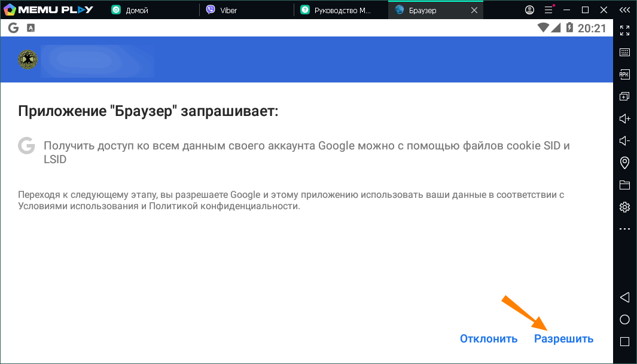This screenshot has height=364, width=637.
Task: Select the Браузер tab
Action: [435, 10]
